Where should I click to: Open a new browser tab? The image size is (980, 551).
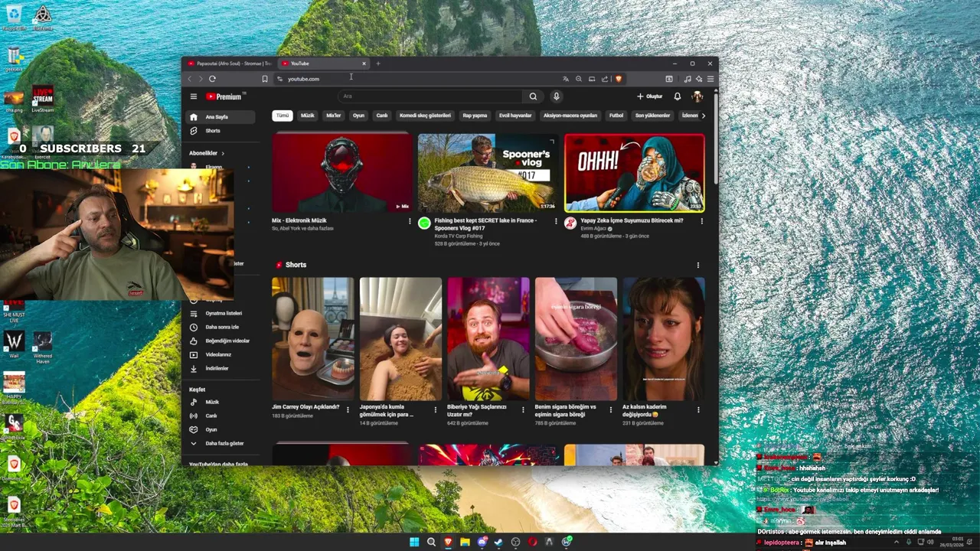[377, 64]
